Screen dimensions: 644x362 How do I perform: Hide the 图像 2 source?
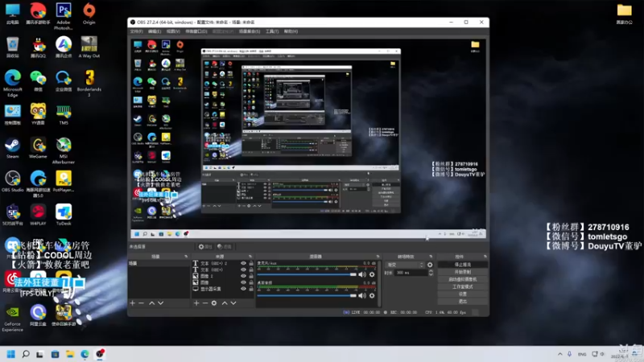pos(243,276)
